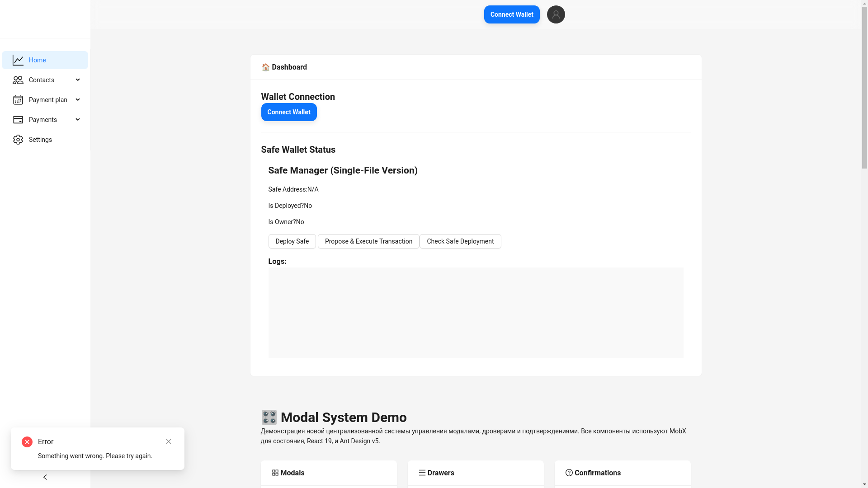
Task: Click the Confirmations question-mark icon
Action: pos(569,473)
